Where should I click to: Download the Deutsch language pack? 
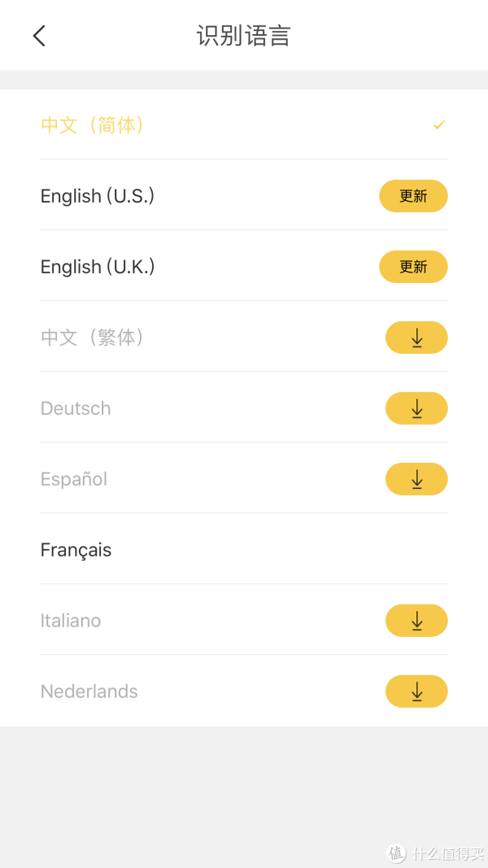416,408
